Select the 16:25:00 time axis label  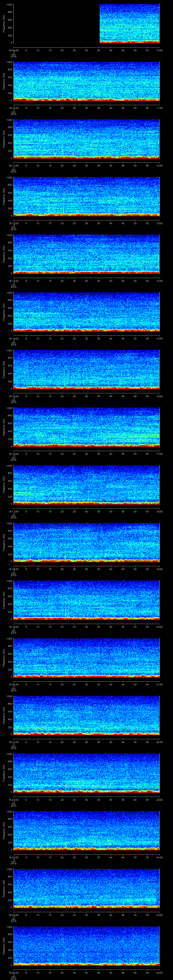tap(13, 972)
